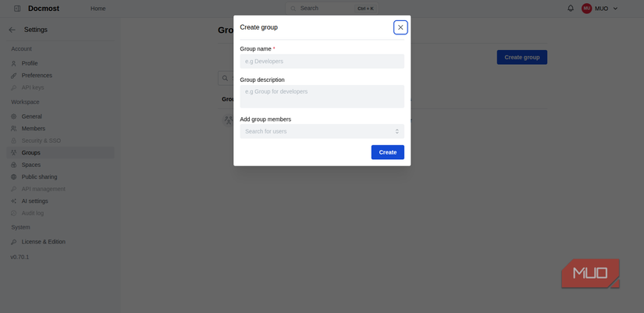Click the Public sharing globe icon
The width and height of the screenshot is (644, 313).
pyautogui.click(x=13, y=177)
